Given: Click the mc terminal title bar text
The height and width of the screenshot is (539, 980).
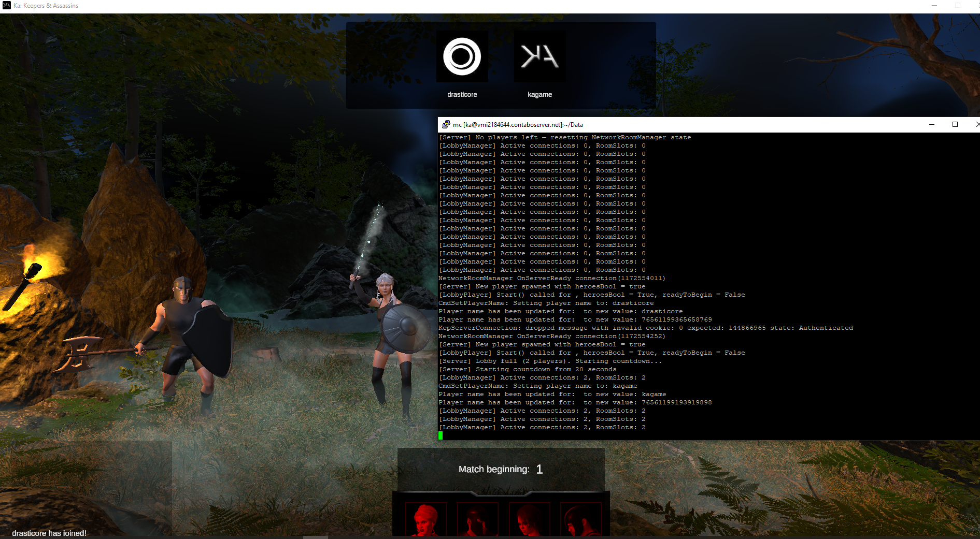Looking at the screenshot, I should (518, 125).
